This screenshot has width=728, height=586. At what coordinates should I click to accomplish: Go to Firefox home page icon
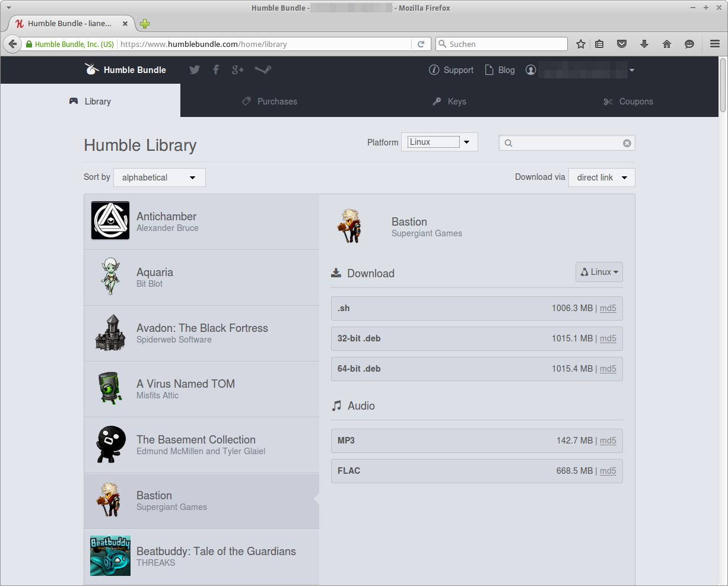667,44
